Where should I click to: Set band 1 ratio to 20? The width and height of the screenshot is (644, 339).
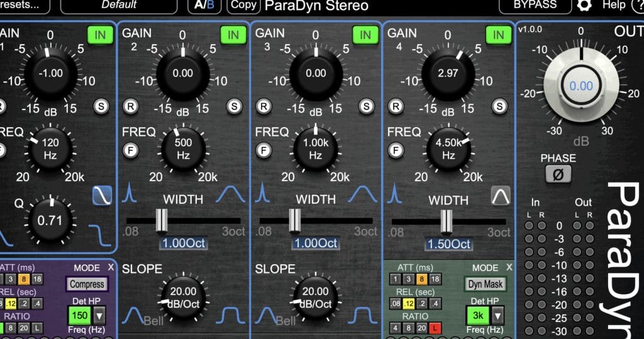[x=24, y=328]
